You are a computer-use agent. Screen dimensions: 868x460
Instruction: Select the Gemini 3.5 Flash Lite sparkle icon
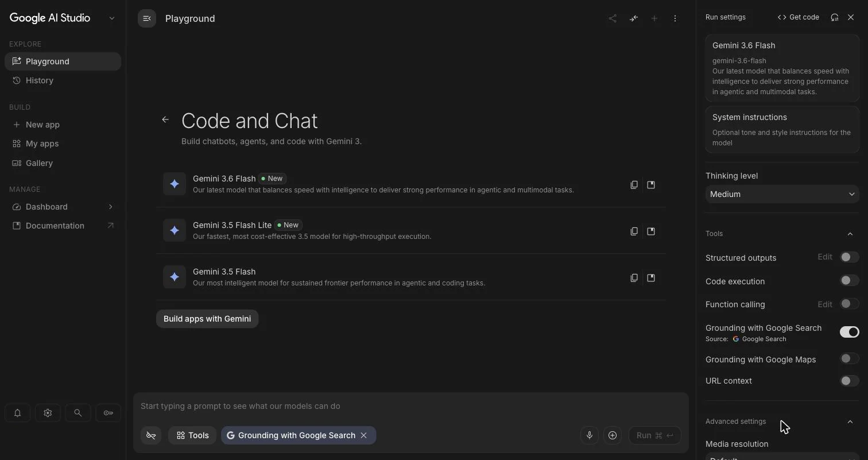[x=175, y=231]
